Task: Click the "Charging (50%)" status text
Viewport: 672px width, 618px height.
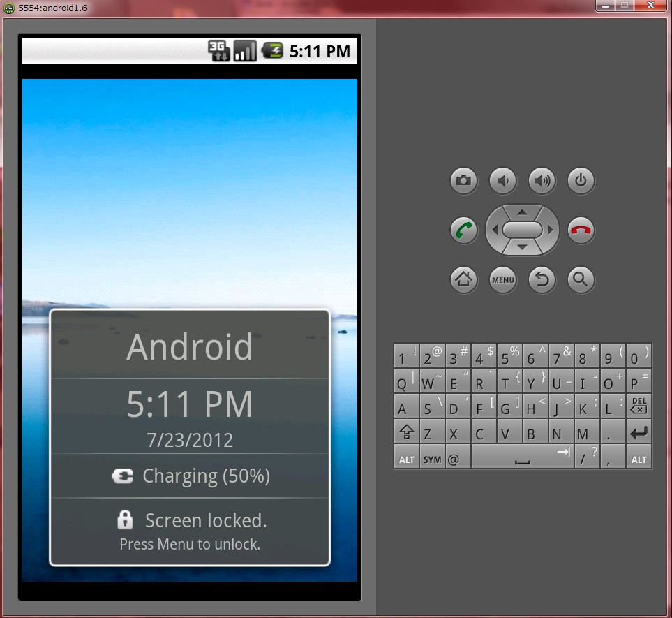Action: coord(206,476)
